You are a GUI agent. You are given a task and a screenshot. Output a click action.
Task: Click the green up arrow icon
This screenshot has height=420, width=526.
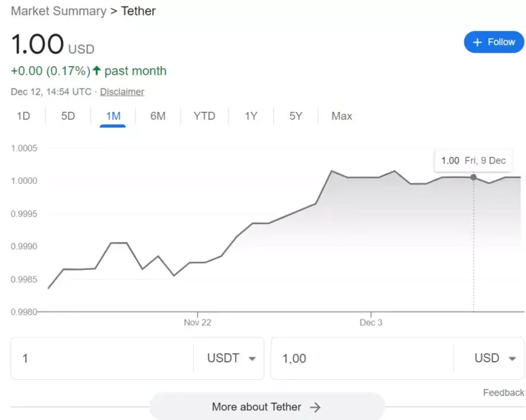tap(97, 70)
